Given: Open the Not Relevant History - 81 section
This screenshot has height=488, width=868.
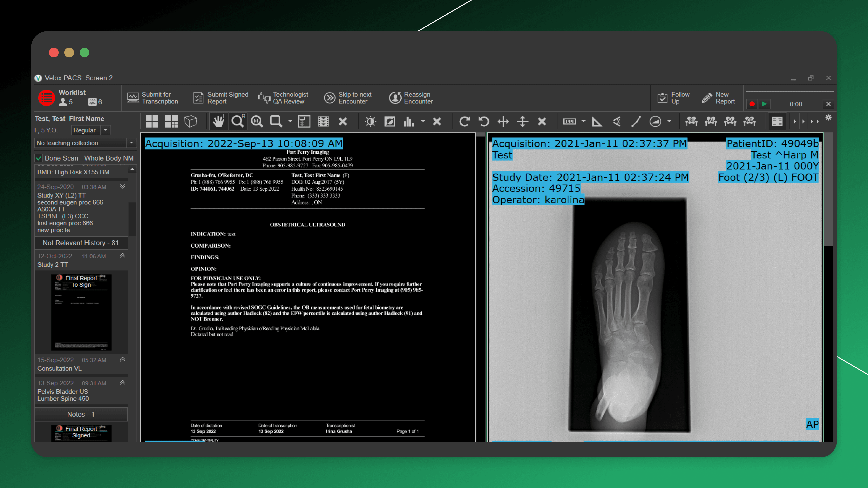Looking at the screenshot, I should point(81,243).
